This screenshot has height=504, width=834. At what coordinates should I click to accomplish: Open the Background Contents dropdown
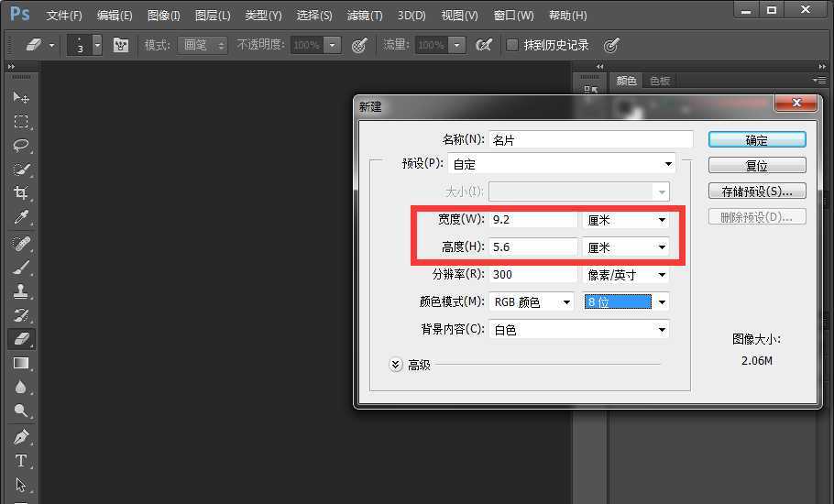[579, 330]
